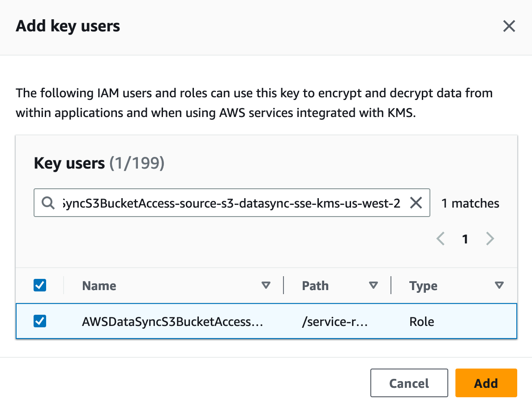Click inside the key users search field
Screen dimensions: 532x408
pos(224,203)
